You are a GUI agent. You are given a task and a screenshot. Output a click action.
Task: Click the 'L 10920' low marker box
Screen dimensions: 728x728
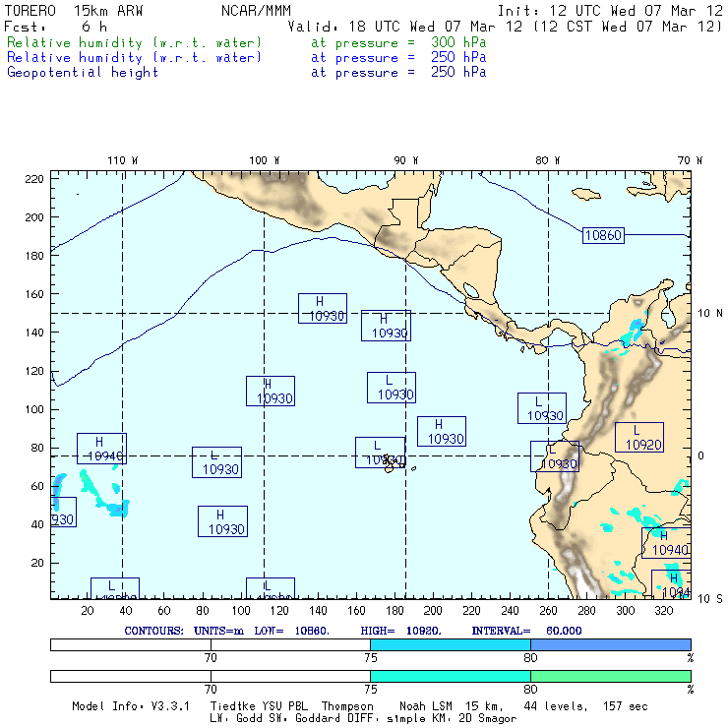[639, 438]
